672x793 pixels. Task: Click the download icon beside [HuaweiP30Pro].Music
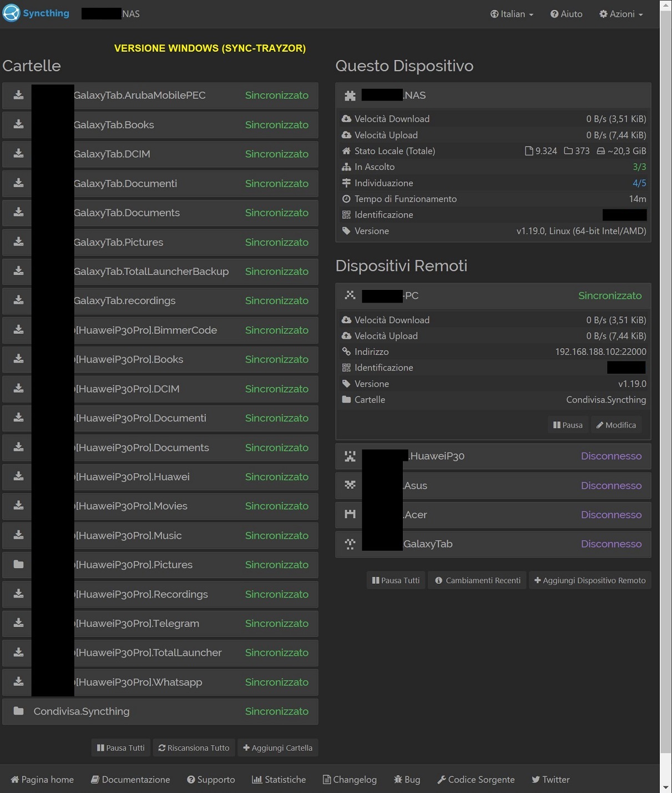(x=18, y=535)
